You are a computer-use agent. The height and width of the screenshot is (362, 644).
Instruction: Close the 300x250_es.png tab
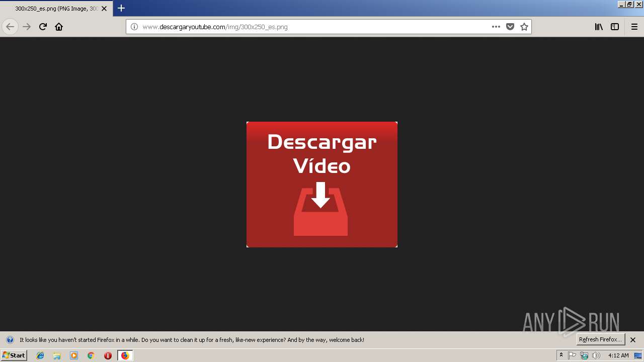coord(104,9)
